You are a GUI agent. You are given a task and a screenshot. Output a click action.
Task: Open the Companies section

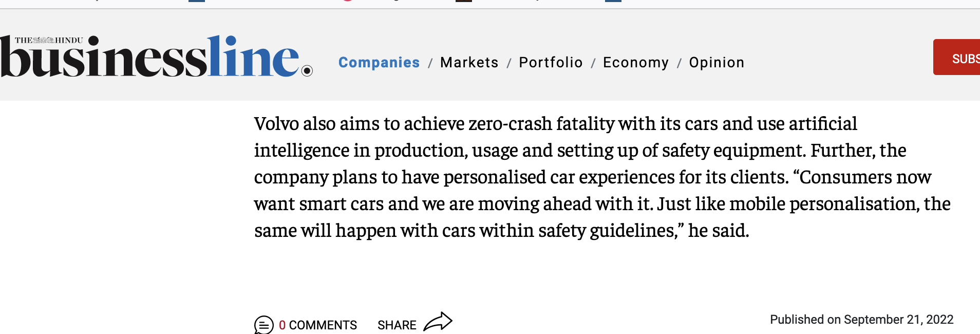(379, 62)
